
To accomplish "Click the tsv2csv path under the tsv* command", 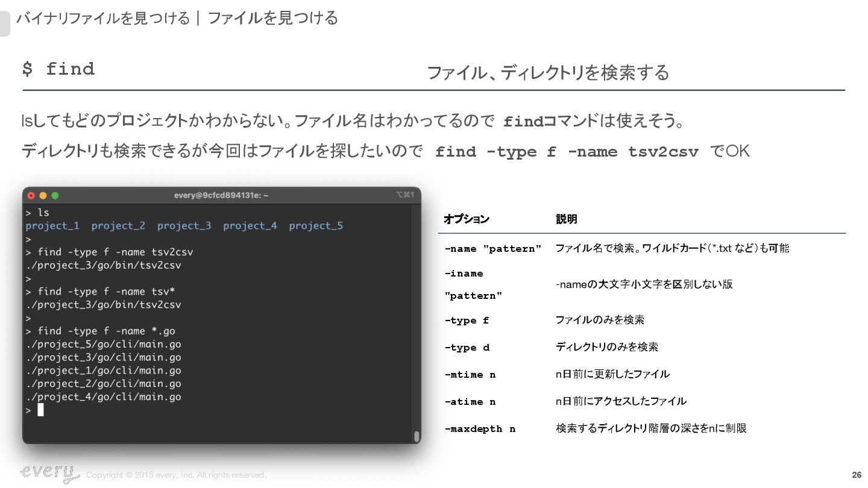I will (x=103, y=305).
